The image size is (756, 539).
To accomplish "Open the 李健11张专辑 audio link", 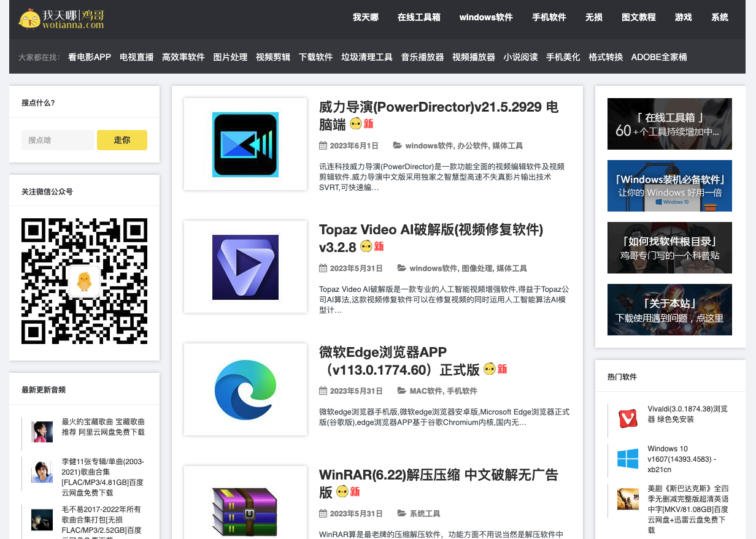I will tap(103, 477).
